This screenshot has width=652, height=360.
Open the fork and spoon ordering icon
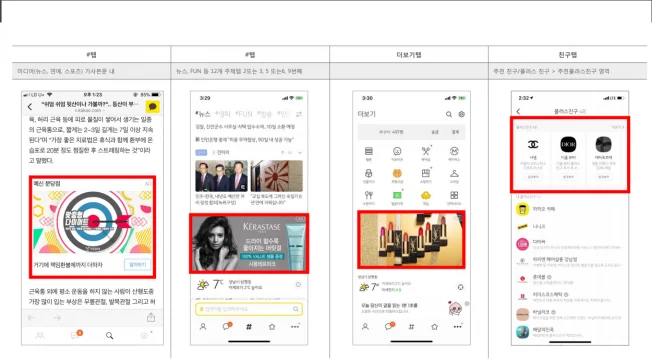(x=368, y=195)
